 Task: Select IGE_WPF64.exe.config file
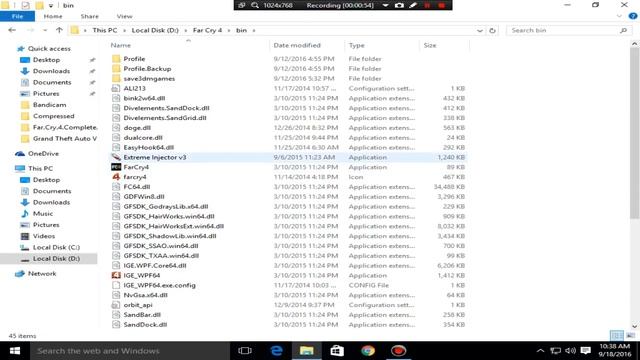pos(159,285)
